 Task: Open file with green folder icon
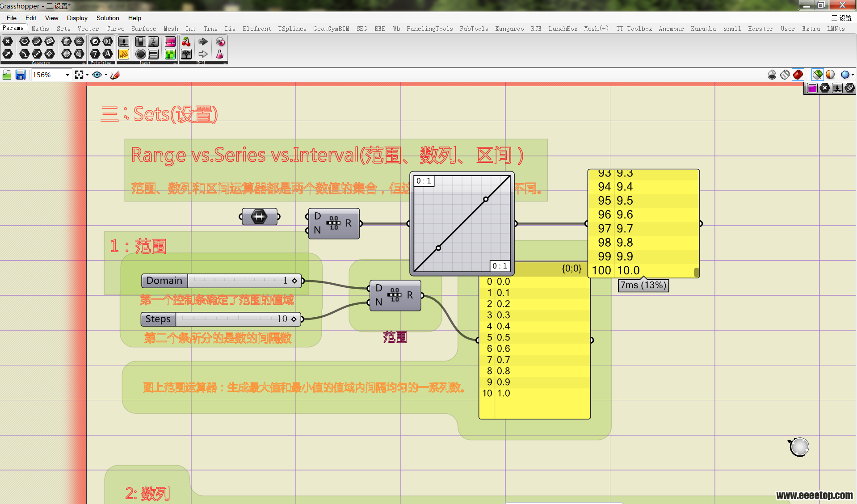(x=7, y=75)
